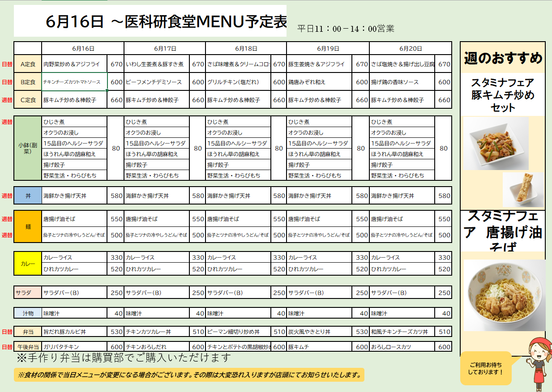Select the 炭火風やきとり丼 bento cell
Screen dimensions: 552x392
pyautogui.click(x=319, y=332)
